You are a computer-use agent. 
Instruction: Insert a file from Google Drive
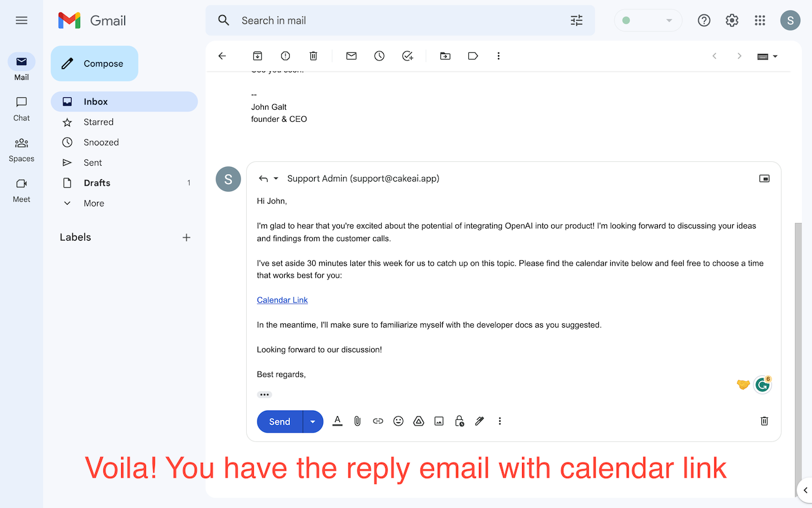(418, 421)
